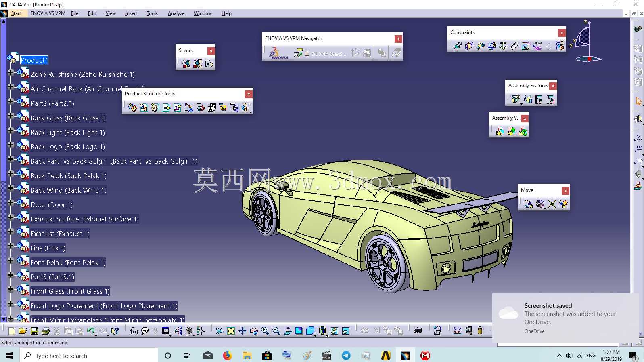Select Part2 (Part2.1) in the tree
This screenshot has height=362, width=644.
point(52,103)
